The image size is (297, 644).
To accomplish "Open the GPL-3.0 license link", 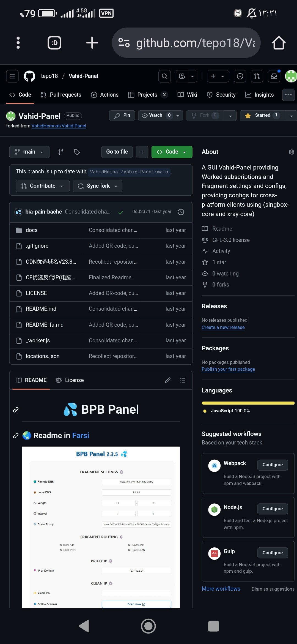I will [231, 240].
